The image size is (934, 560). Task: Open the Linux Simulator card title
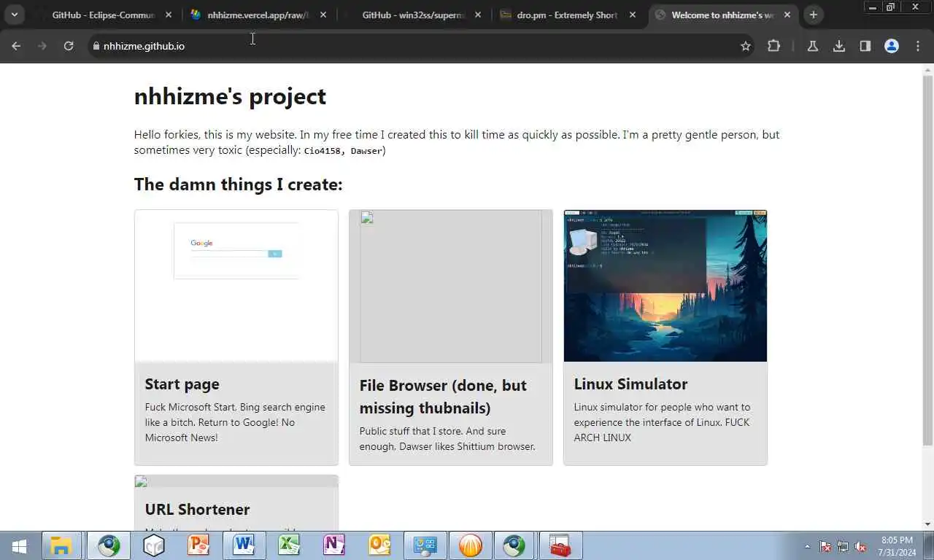pyautogui.click(x=630, y=384)
